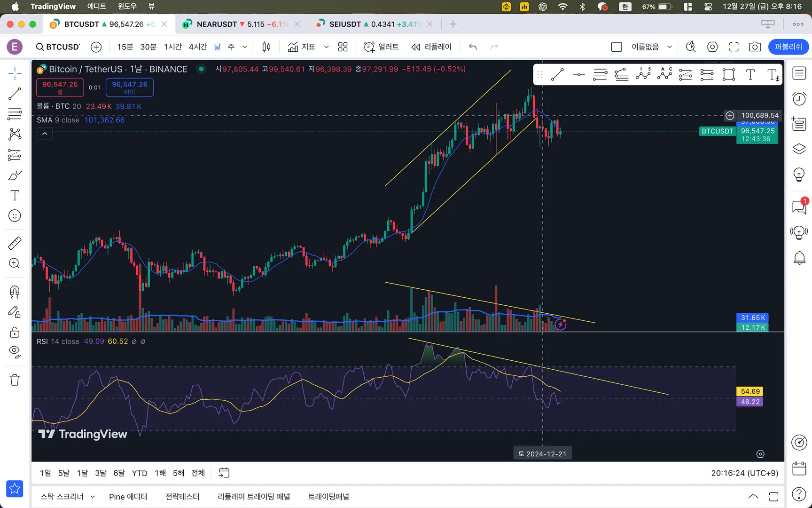Open the 윈도우 menu in menu bar
The height and width of the screenshot is (508, 812).
(127, 7)
